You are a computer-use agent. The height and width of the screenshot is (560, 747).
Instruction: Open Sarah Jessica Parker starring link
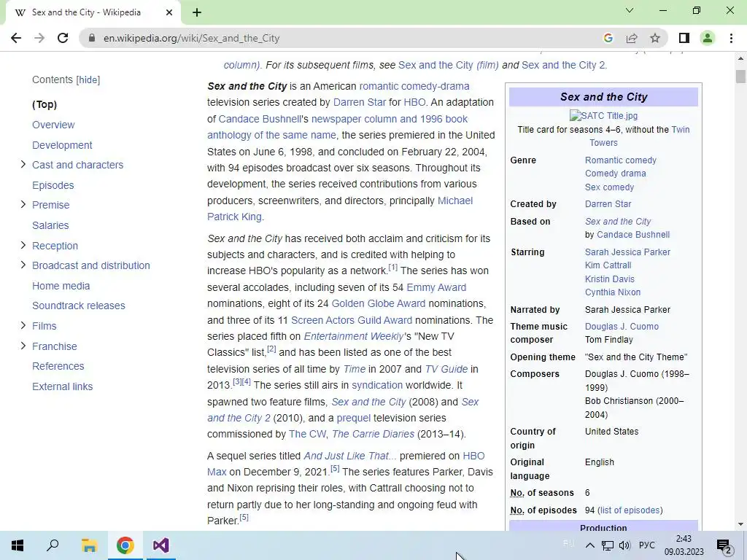627,252
